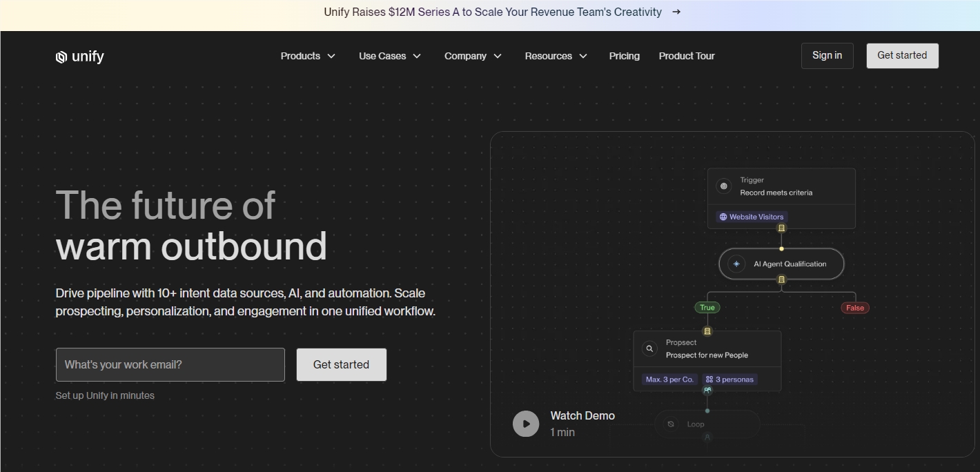Focus the work email input field
This screenshot has width=980, height=472.
[x=170, y=364]
